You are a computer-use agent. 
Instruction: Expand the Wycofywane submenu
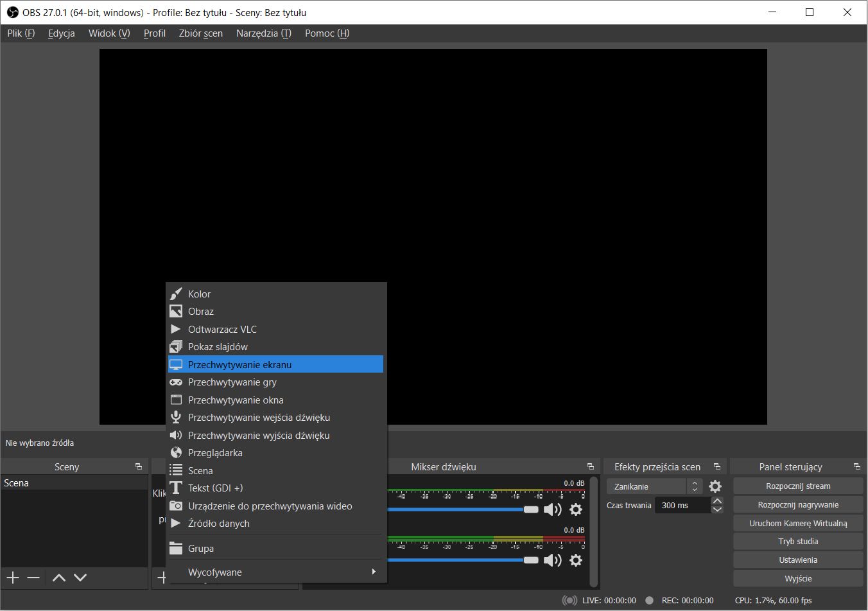[x=275, y=572]
